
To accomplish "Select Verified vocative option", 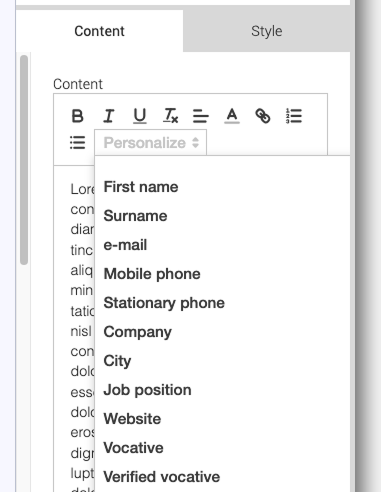I will pyautogui.click(x=162, y=477).
